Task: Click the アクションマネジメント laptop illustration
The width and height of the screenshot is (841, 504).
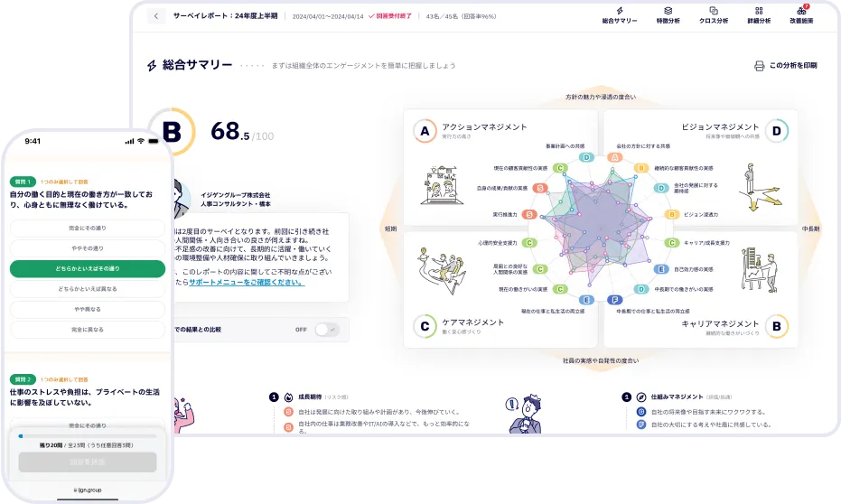Action: click(x=443, y=185)
